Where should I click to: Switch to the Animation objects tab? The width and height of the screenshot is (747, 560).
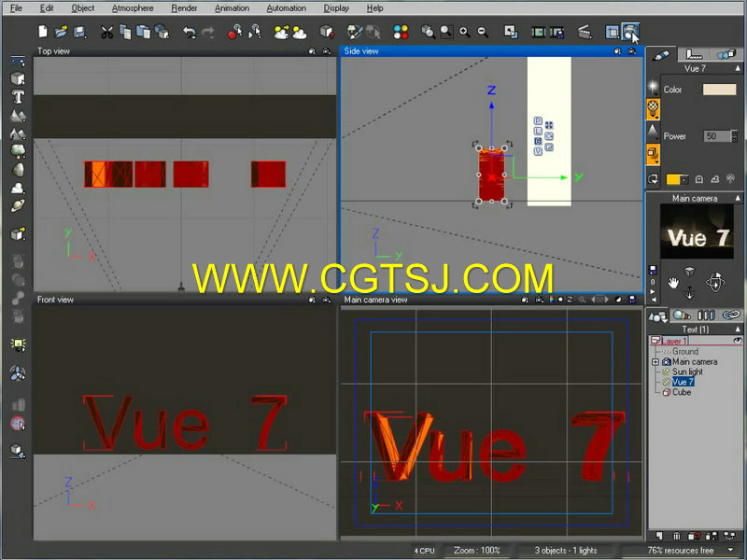[x=726, y=54]
